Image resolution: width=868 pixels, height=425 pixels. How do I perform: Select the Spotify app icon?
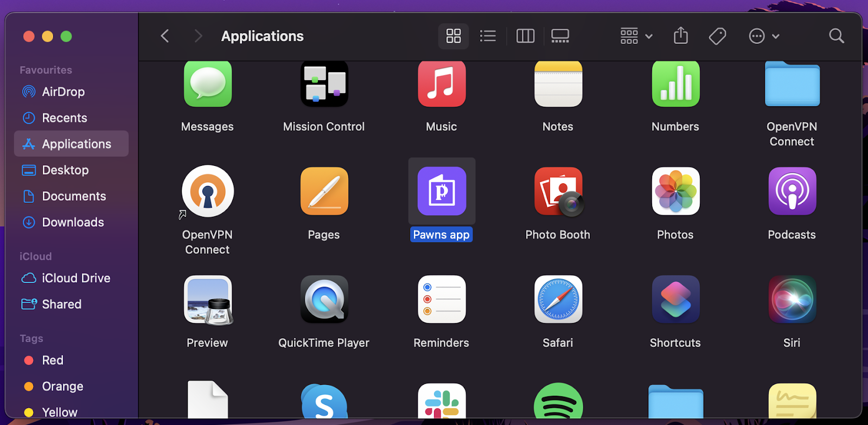point(558,401)
